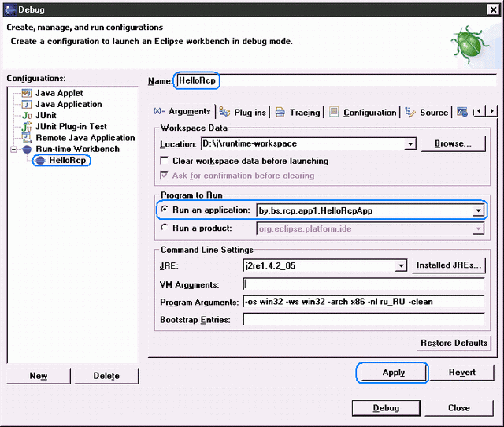Click the Remote Java Application icon
This screenshot has height=427, width=504.
click(x=27, y=138)
